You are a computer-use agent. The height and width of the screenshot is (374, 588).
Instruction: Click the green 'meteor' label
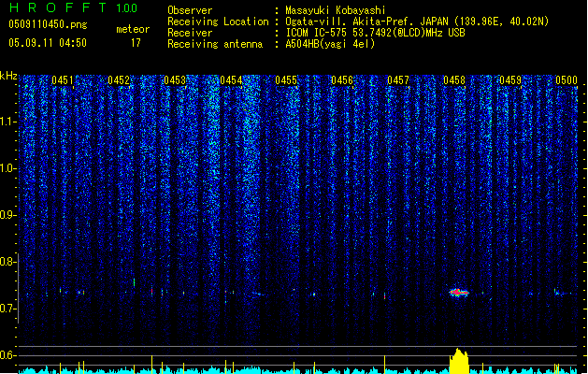pyautogui.click(x=133, y=29)
